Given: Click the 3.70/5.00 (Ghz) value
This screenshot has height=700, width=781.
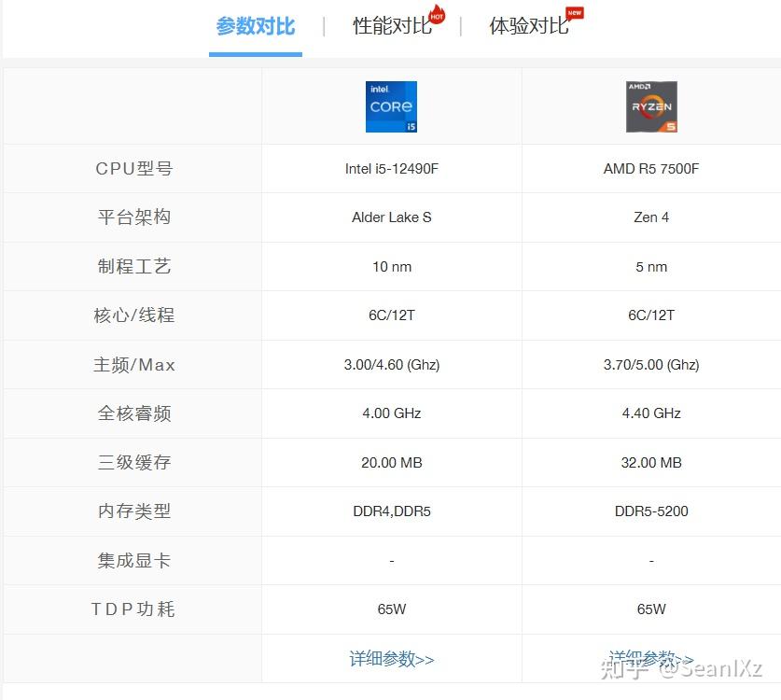Looking at the screenshot, I should 651,365.
